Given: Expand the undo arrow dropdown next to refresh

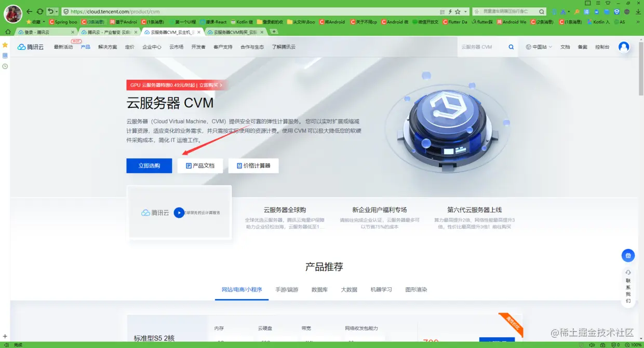Looking at the screenshot, I should pyautogui.click(x=56, y=11).
